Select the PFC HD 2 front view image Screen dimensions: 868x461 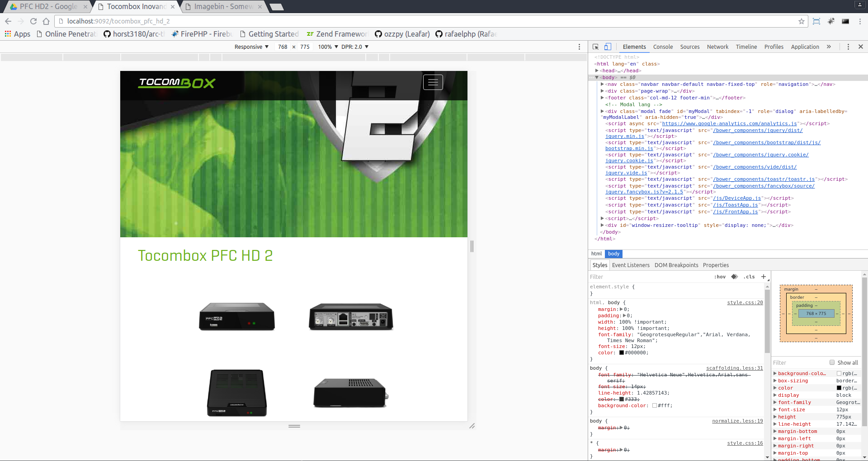pos(237,316)
